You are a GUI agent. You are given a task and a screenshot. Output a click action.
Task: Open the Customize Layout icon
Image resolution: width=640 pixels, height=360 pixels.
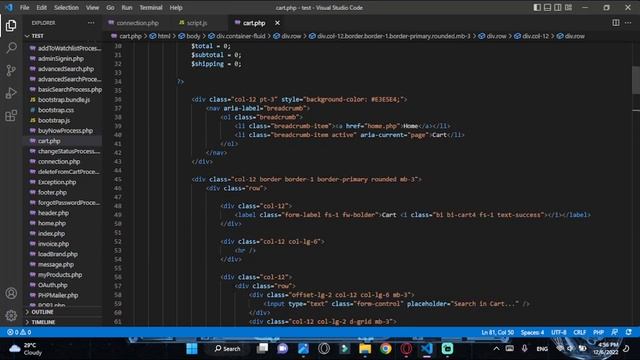(x=568, y=7)
